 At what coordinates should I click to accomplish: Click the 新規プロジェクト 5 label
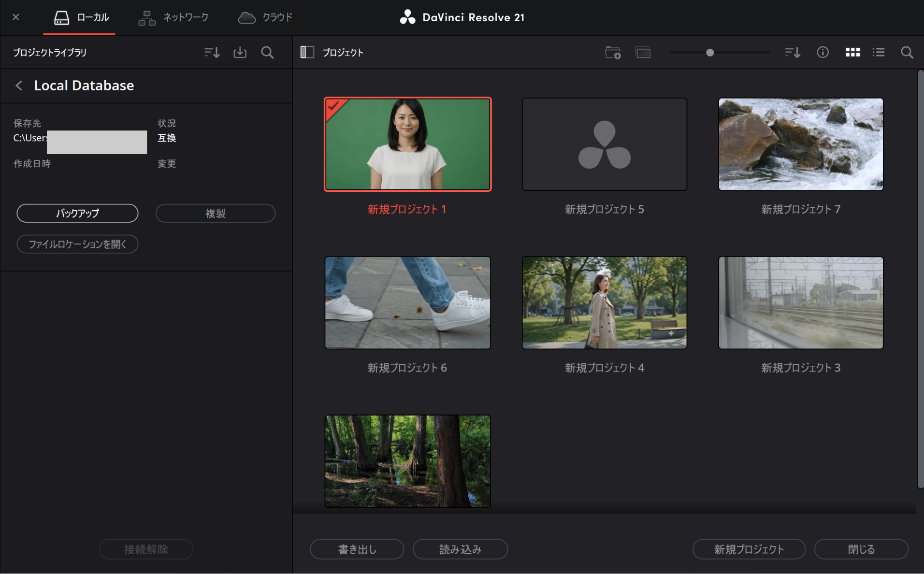[x=605, y=209]
